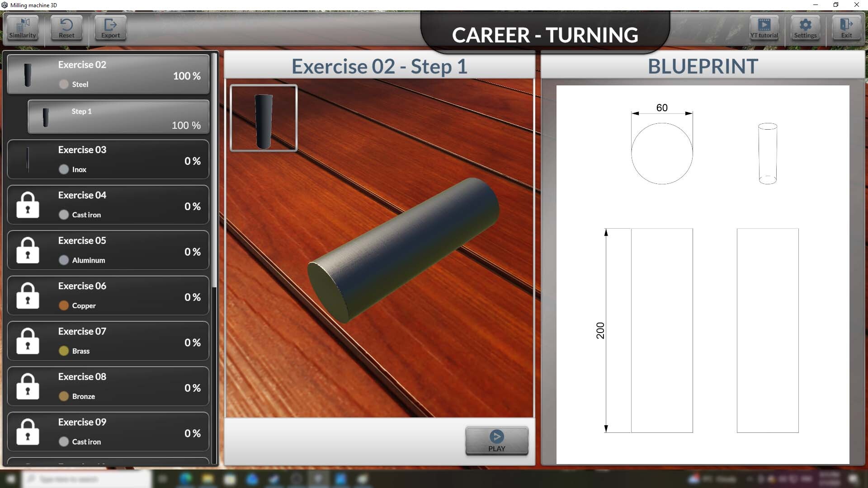868x488 pixels.
Task: Collapse the Exercise 02 step list
Action: (x=108, y=75)
